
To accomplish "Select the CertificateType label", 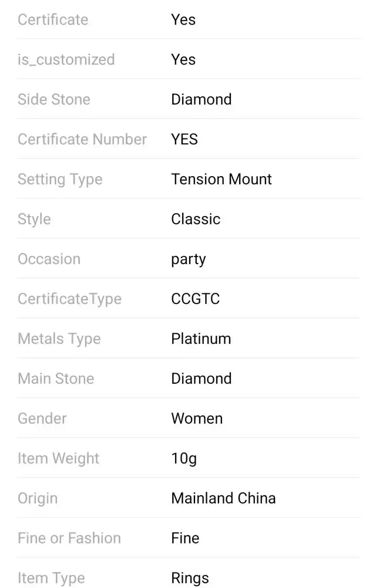I will [x=69, y=299].
